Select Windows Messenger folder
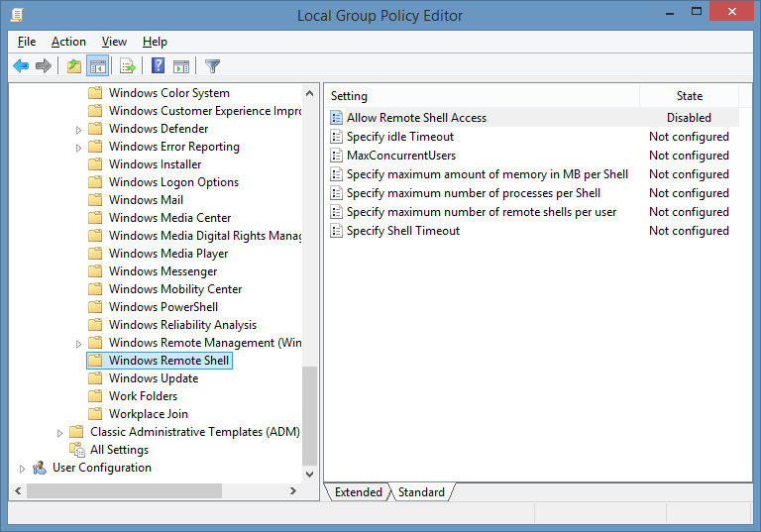 pos(163,270)
